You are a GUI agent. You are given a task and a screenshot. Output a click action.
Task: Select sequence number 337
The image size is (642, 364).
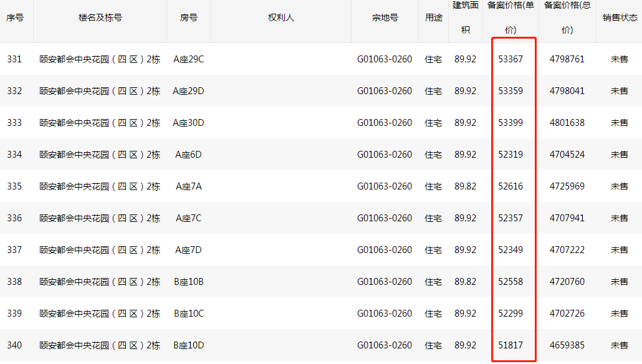(14, 250)
